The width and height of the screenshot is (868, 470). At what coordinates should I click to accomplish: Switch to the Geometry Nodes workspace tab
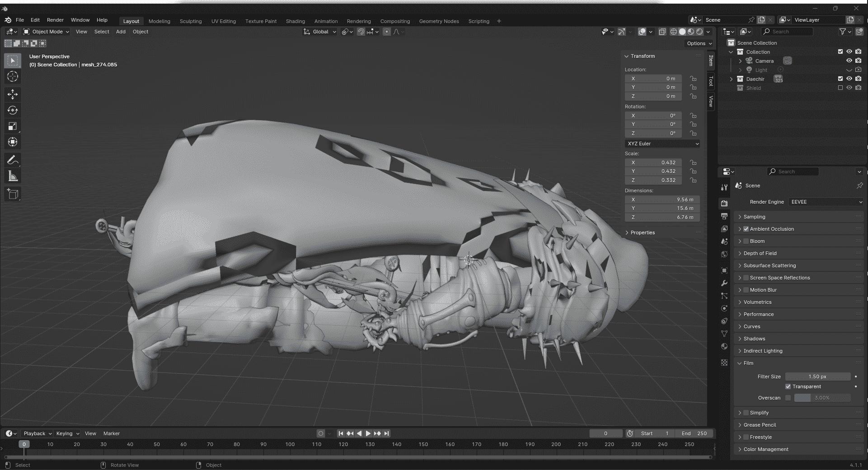point(439,21)
